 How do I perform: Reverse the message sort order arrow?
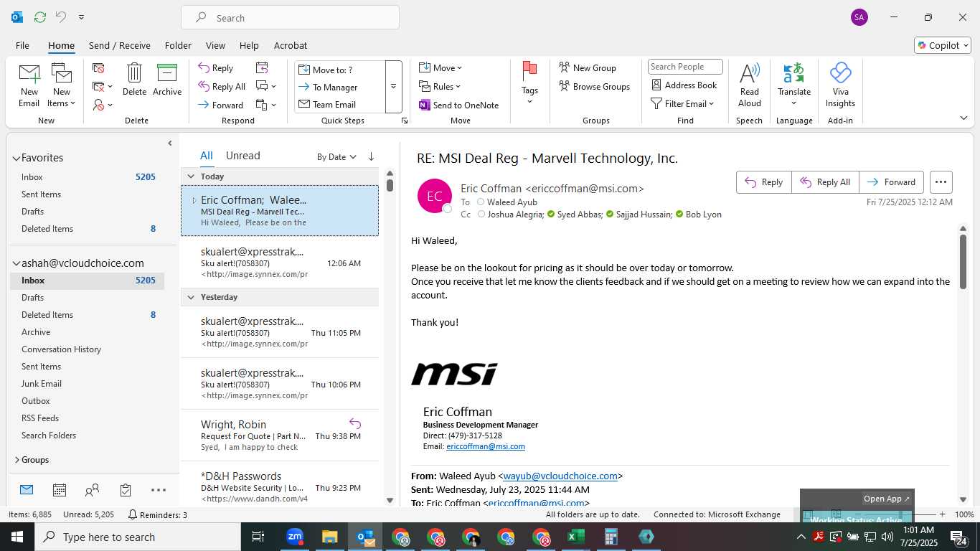point(371,156)
